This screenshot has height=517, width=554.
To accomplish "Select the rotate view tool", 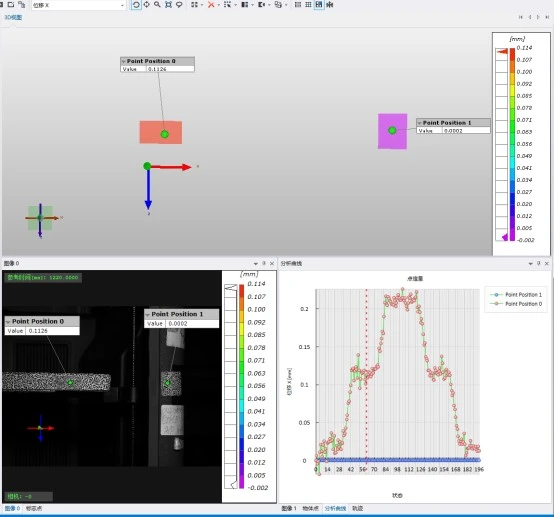I will [x=136, y=5].
